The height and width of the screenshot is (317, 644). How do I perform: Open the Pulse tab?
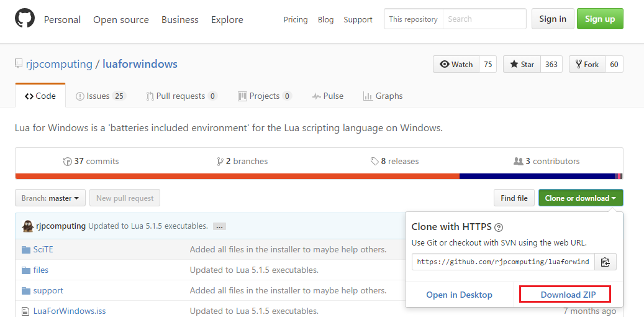click(328, 96)
